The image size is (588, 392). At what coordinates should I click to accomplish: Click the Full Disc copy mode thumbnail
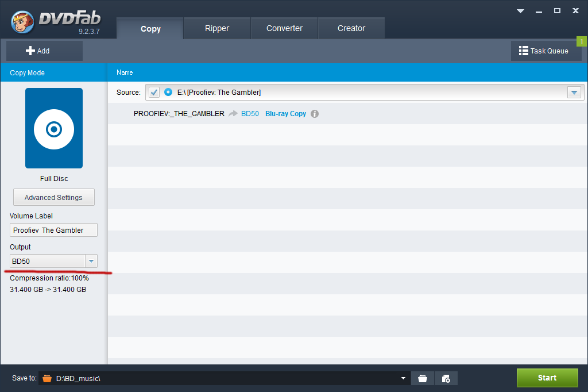[54, 128]
